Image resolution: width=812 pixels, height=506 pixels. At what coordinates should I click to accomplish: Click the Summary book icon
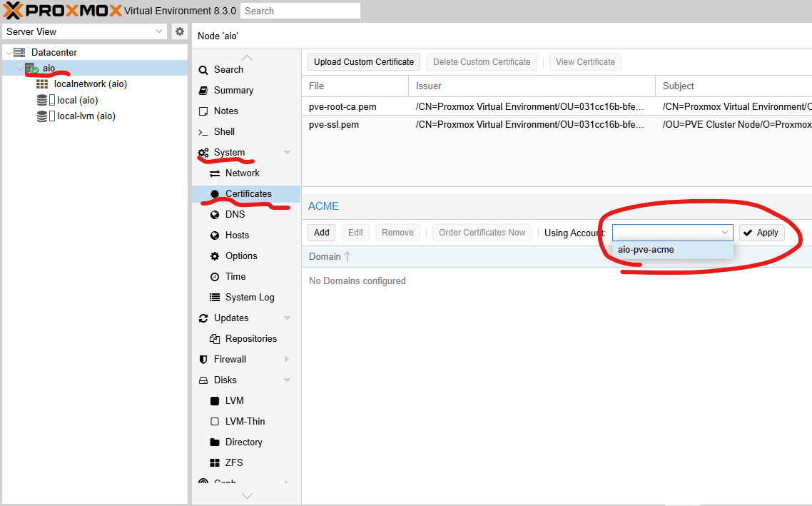tap(203, 91)
